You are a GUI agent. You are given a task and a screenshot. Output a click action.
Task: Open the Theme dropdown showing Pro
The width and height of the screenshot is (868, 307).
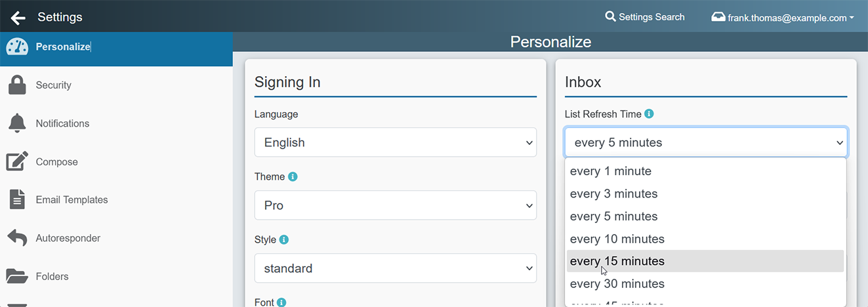click(x=395, y=205)
